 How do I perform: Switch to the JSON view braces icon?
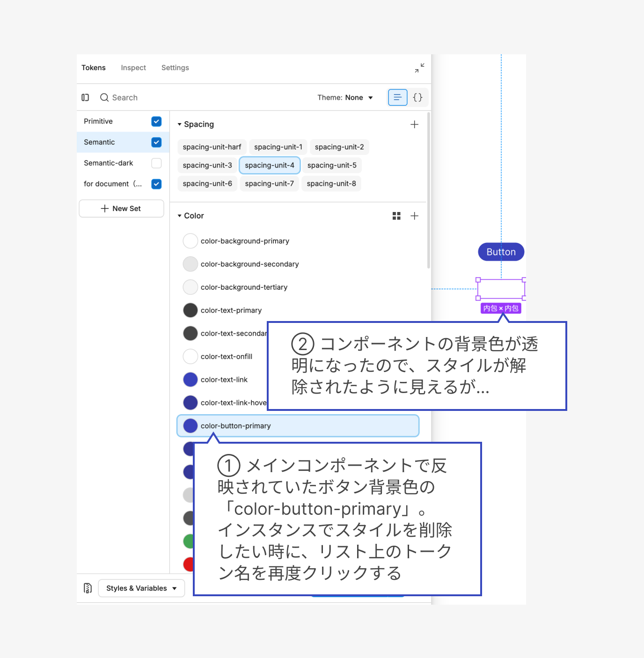(417, 97)
